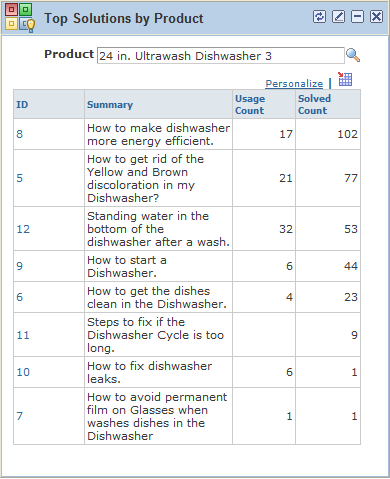
Task: Sort by the Solved Count column header
Action: pyautogui.click(x=314, y=104)
